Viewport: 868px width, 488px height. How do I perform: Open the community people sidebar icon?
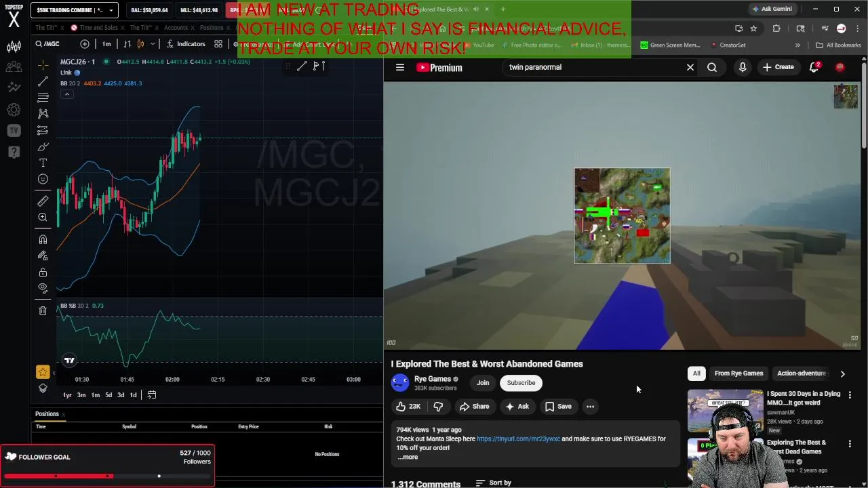14,67
